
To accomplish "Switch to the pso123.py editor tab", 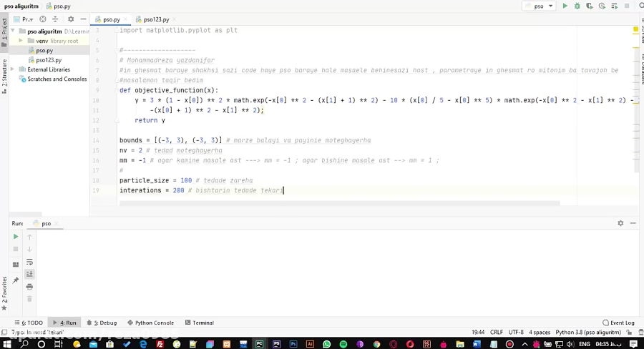I will click(156, 19).
